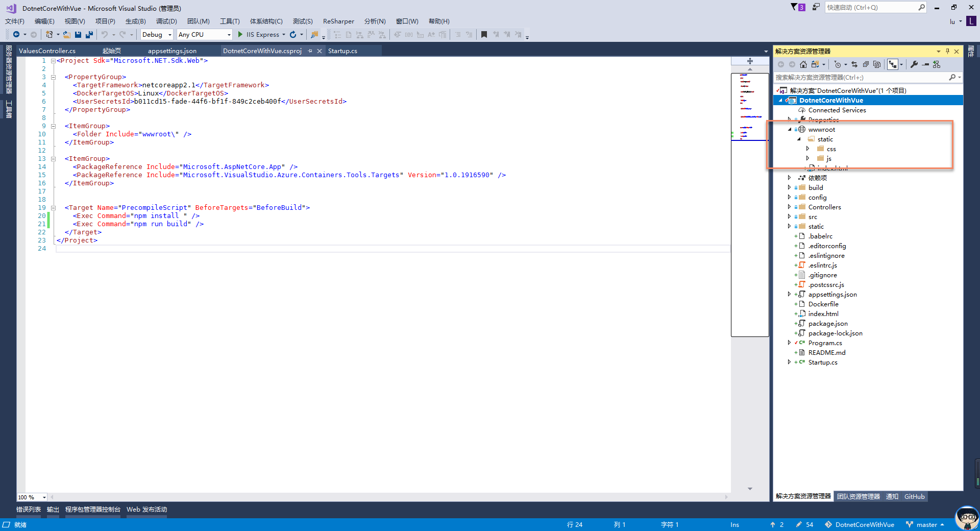Expand the Startup.cs node
This screenshot has width=980, height=531.
click(x=789, y=363)
